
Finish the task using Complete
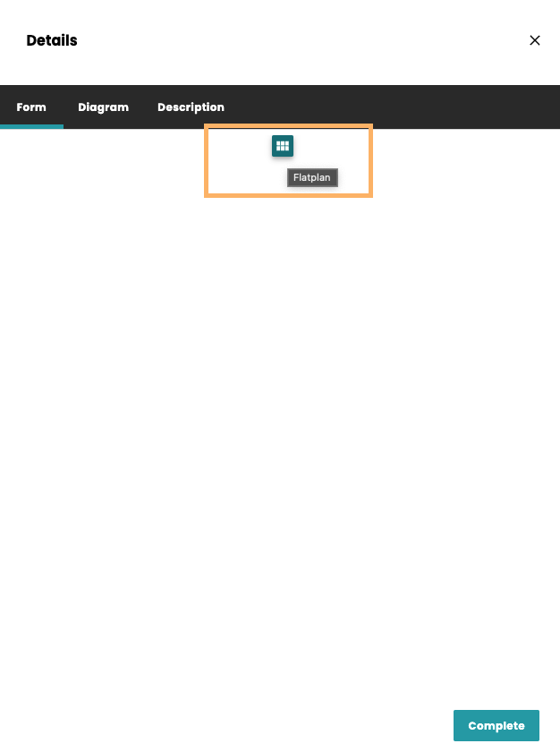point(496,725)
